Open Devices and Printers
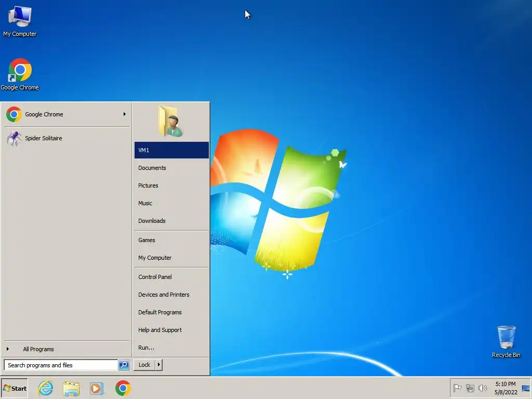Image resolution: width=532 pixels, height=399 pixels. 171,295
